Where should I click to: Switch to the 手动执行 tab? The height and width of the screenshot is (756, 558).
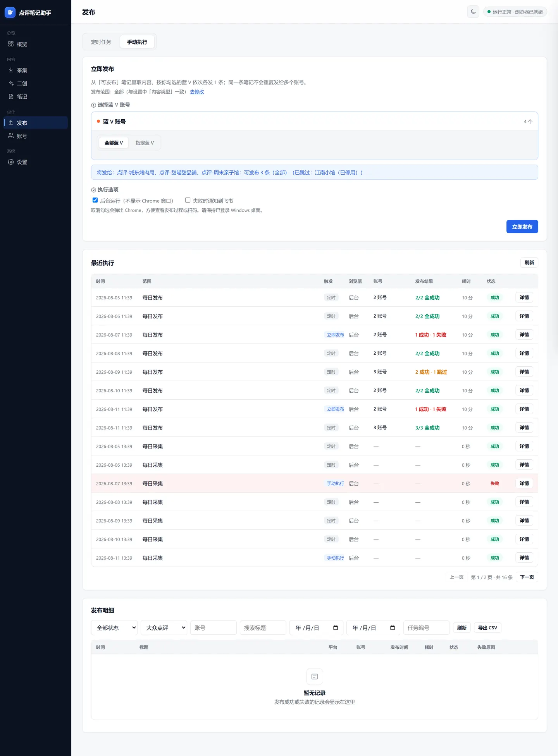coord(137,42)
